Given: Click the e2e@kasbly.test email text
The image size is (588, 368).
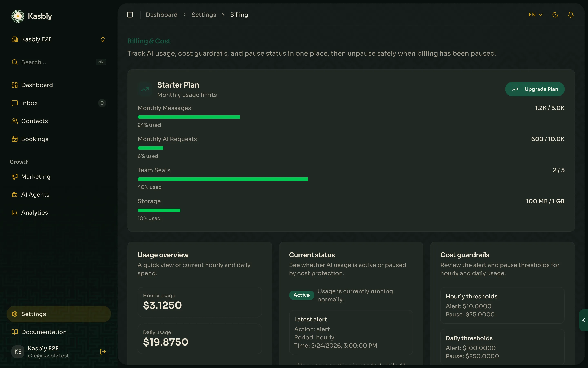Looking at the screenshot, I should point(48,356).
